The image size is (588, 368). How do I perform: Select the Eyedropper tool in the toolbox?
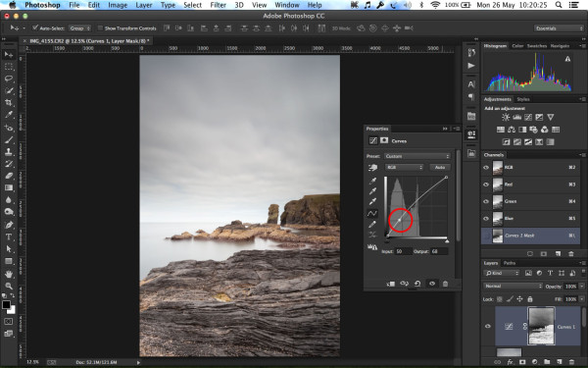coord(8,115)
